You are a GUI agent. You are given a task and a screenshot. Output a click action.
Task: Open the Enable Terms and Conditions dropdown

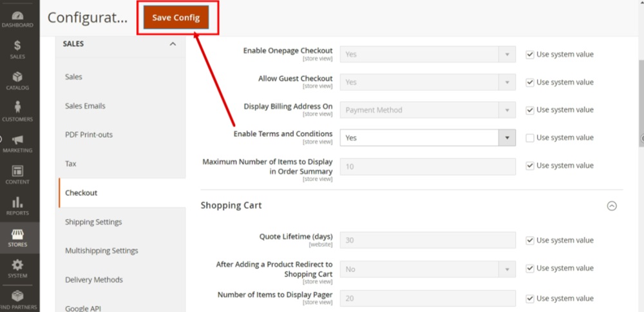click(428, 138)
